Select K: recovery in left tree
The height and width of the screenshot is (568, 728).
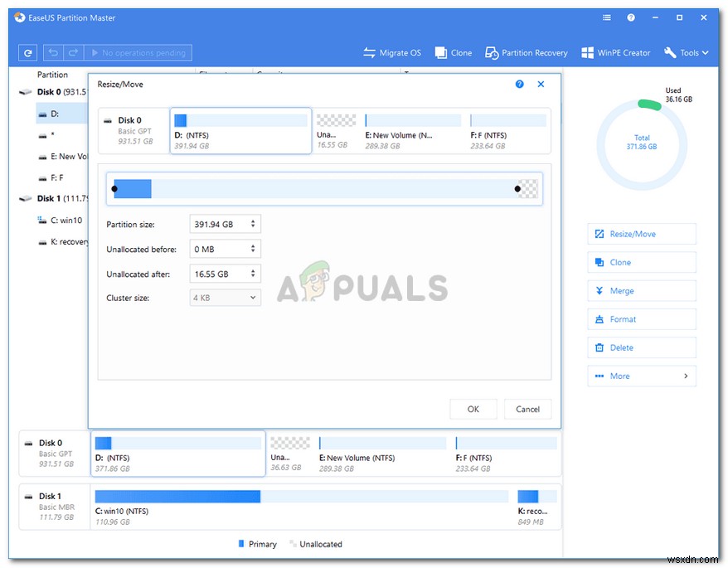pos(61,241)
